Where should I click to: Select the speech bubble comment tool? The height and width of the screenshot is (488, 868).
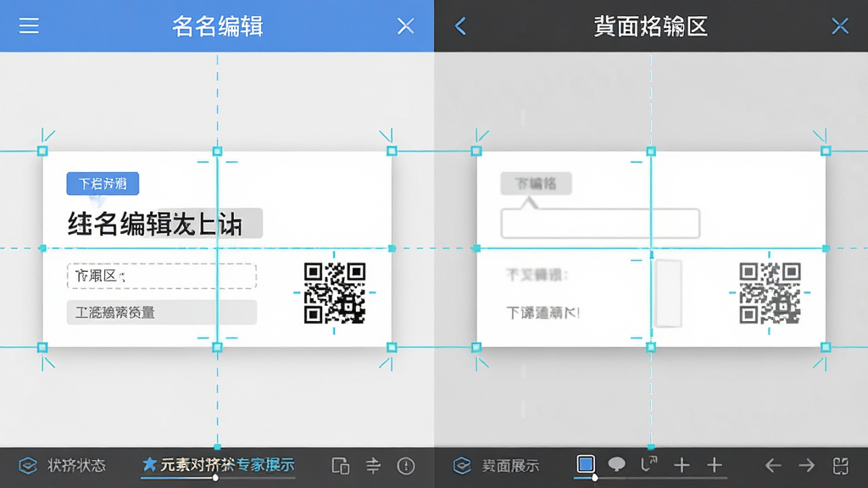pos(616,465)
